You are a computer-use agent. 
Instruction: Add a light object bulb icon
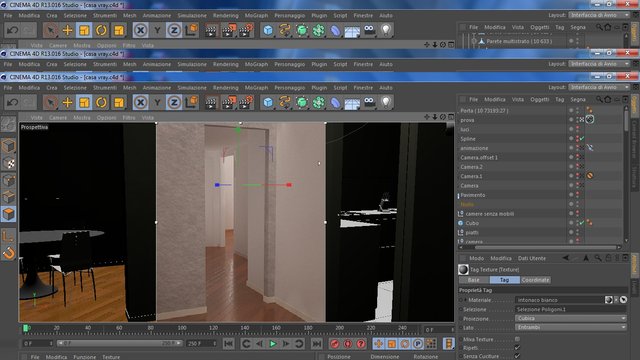point(386,102)
